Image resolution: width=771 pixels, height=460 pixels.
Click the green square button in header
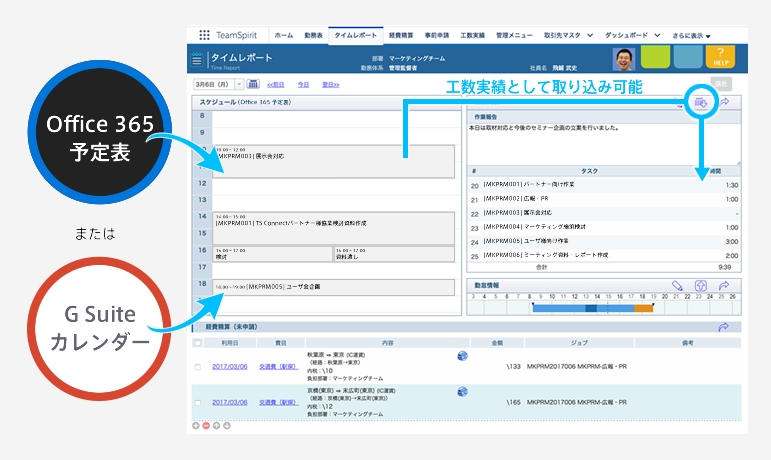click(655, 57)
